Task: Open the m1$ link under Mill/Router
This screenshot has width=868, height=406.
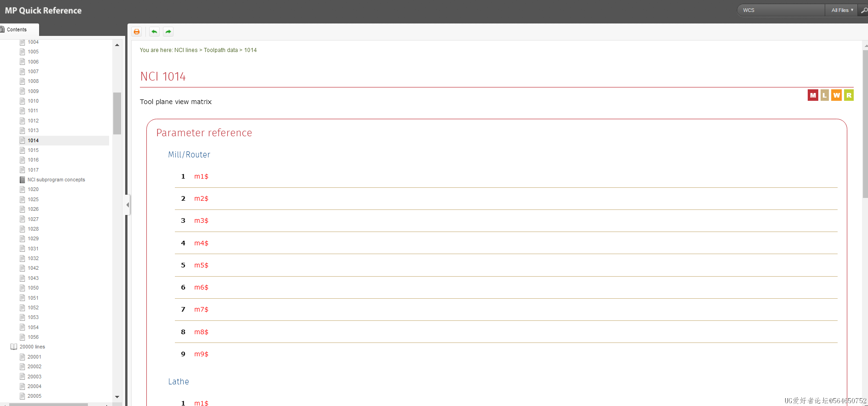Action: click(x=201, y=176)
